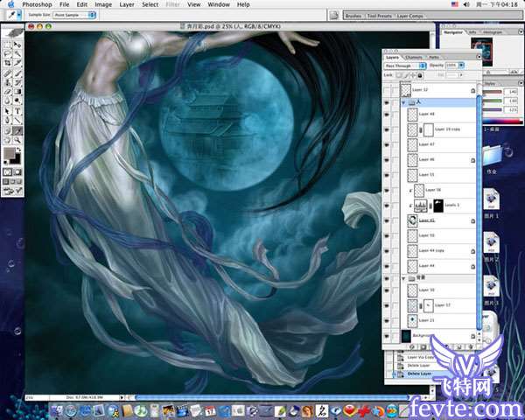Swap foreground and background colors icon
525x420 pixels.
(18, 150)
